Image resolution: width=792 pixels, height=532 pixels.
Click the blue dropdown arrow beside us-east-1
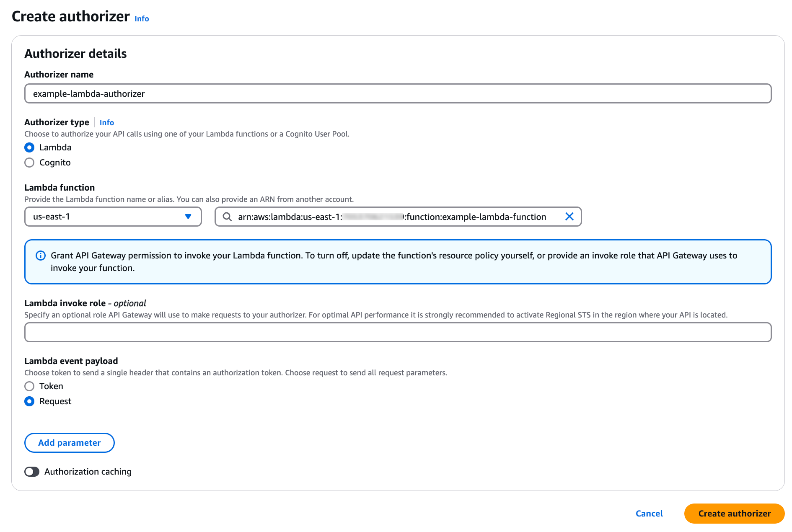pos(188,217)
